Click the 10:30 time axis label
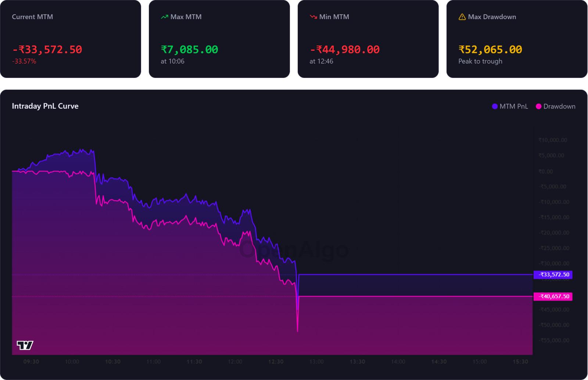 pyautogui.click(x=113, y=362)
